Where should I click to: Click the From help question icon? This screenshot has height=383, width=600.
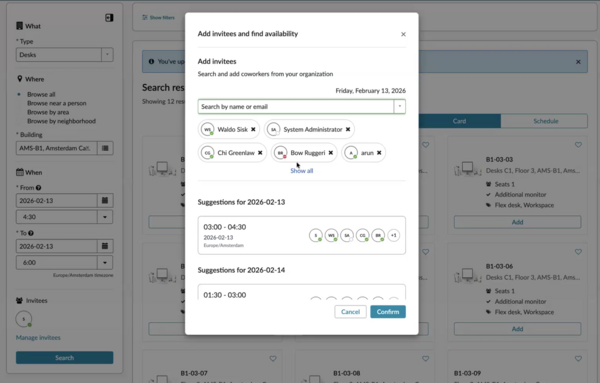point(38,187)
